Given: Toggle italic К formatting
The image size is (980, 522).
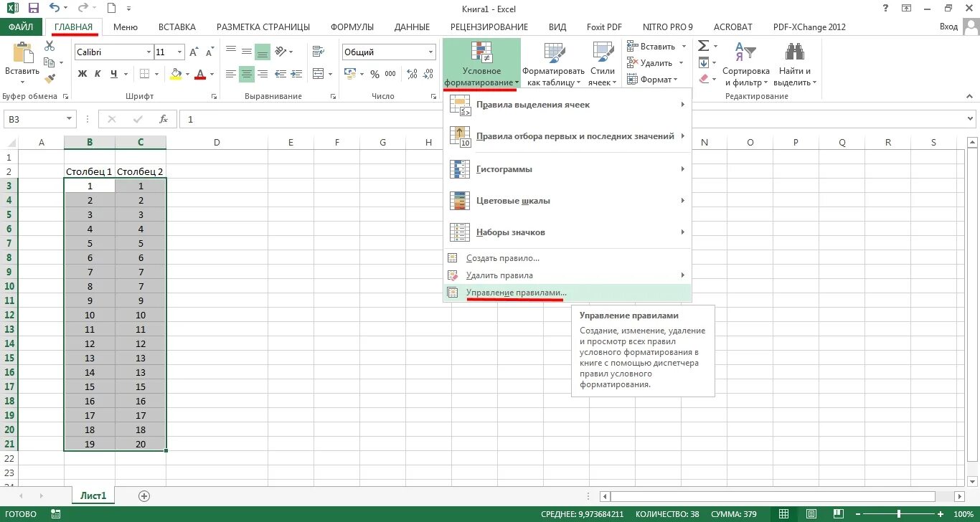Looking at the screenshot, I should click(x=98, y=74).
